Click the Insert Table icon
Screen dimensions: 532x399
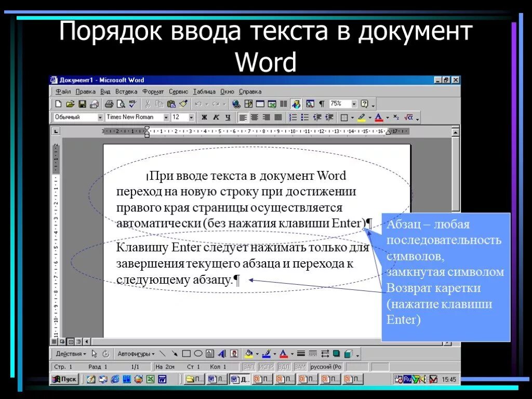point(260,104)
